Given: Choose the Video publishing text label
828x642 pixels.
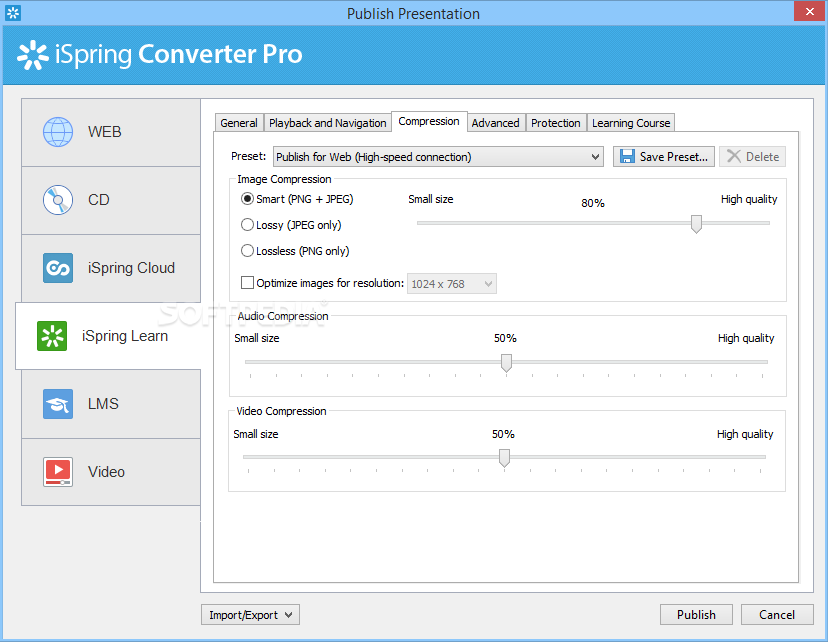Looking at the screenshot, I should (x=106, y=471).
